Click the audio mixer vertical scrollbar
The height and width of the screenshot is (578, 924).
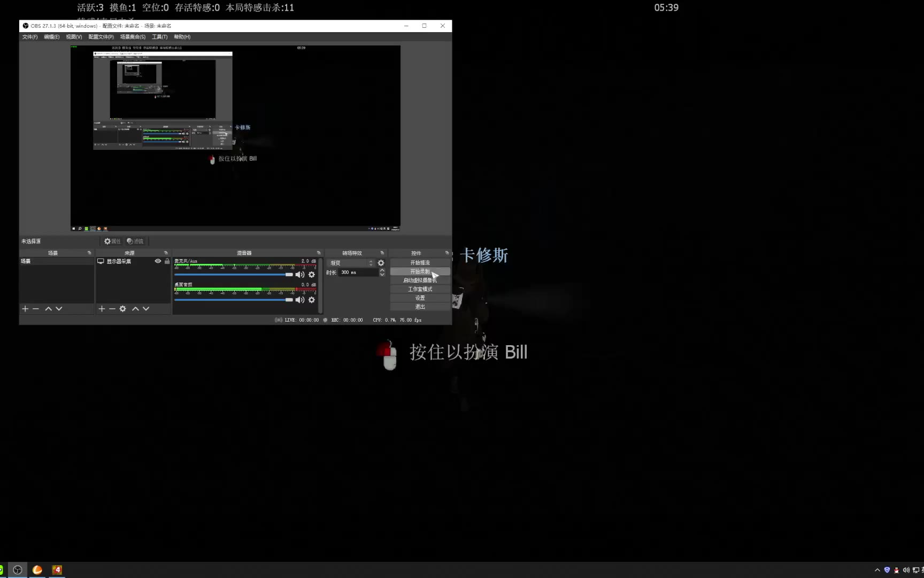(320, 285)
